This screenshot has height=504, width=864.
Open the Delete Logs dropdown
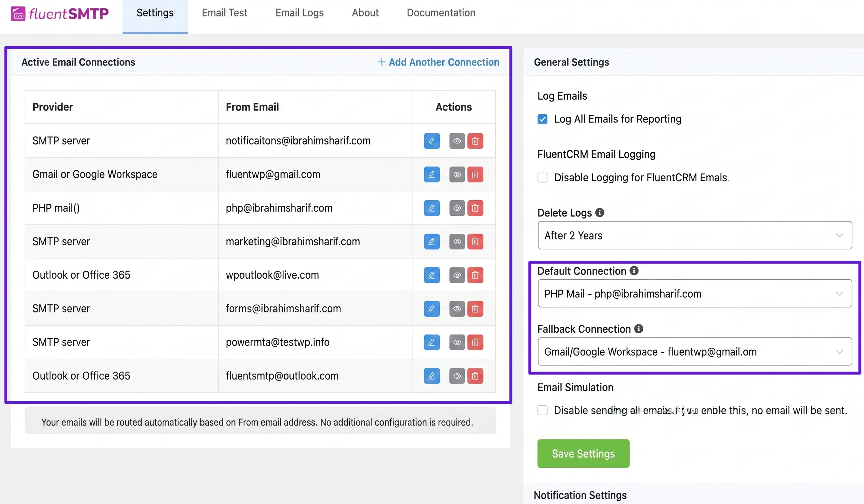pyautogui.click(x=694, y=235)
